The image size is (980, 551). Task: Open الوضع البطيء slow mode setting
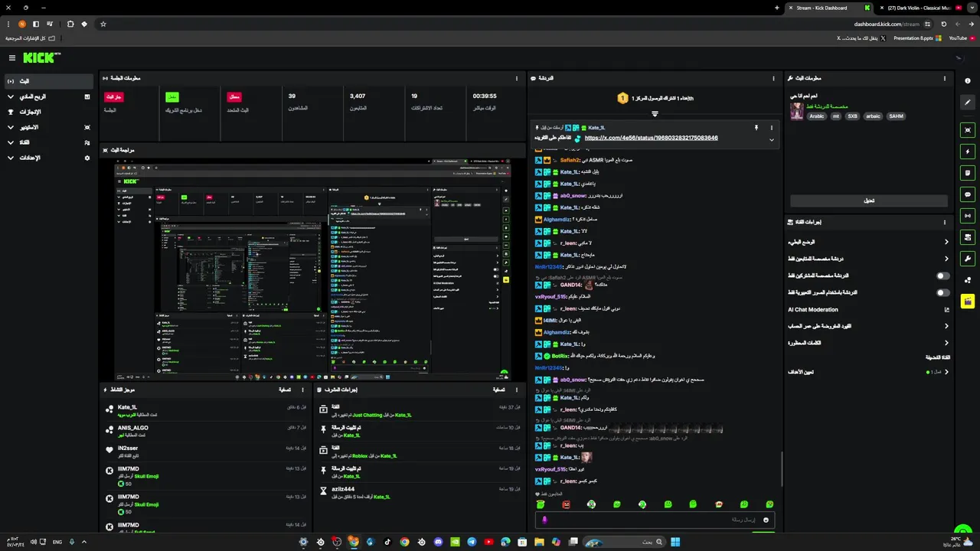coord(869,242)
